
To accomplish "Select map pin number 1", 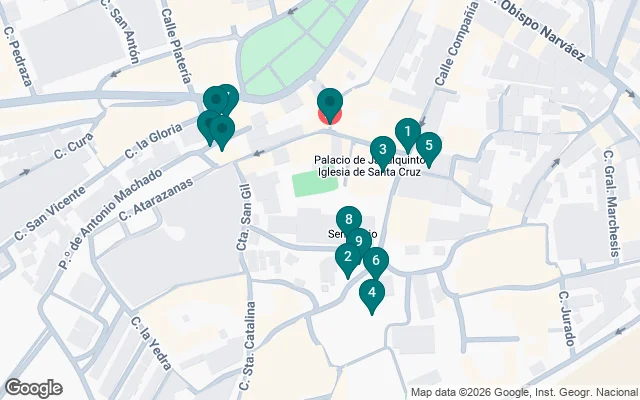I will [x=407, y=132].
